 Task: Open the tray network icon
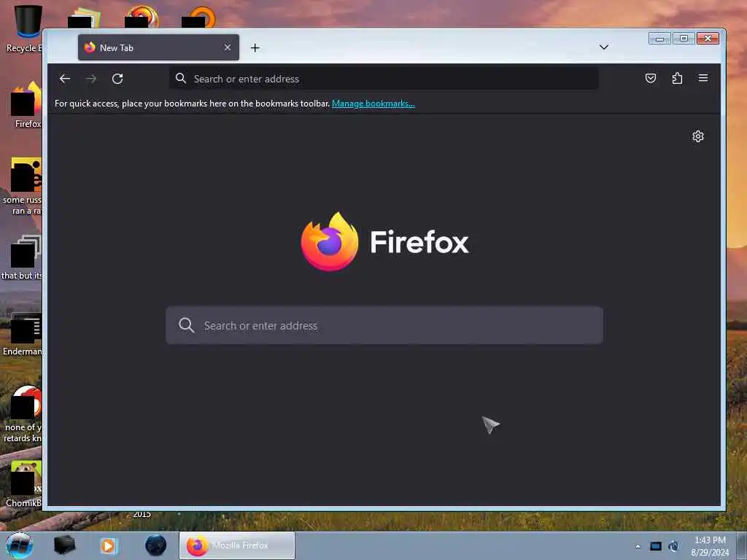click(x=673, y=546)
